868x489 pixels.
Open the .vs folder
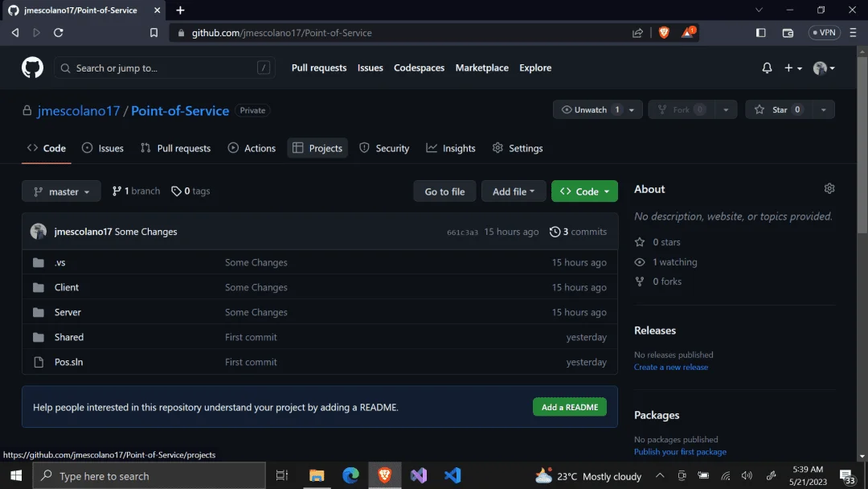point(59,262)
